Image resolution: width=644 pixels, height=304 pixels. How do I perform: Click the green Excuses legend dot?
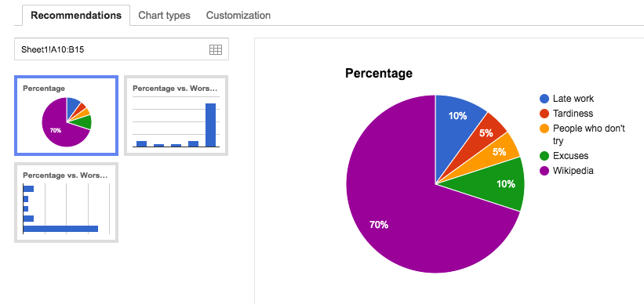(544, 156)
